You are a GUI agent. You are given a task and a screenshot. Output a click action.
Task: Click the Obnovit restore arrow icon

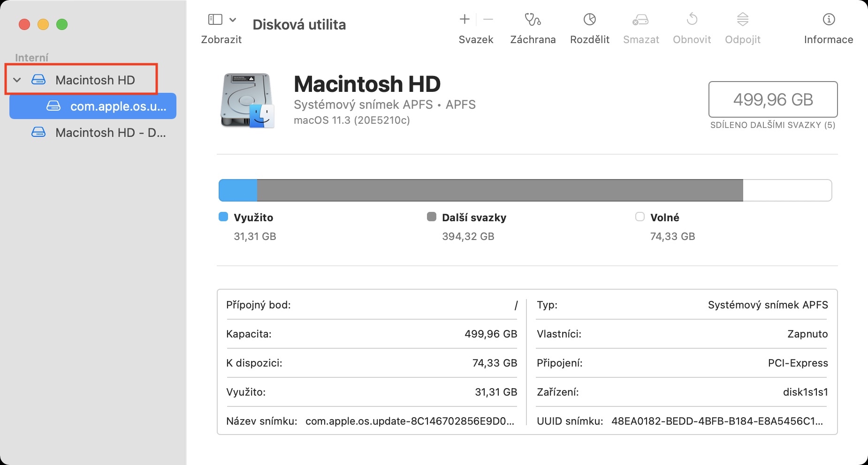[x=692, y=20]
